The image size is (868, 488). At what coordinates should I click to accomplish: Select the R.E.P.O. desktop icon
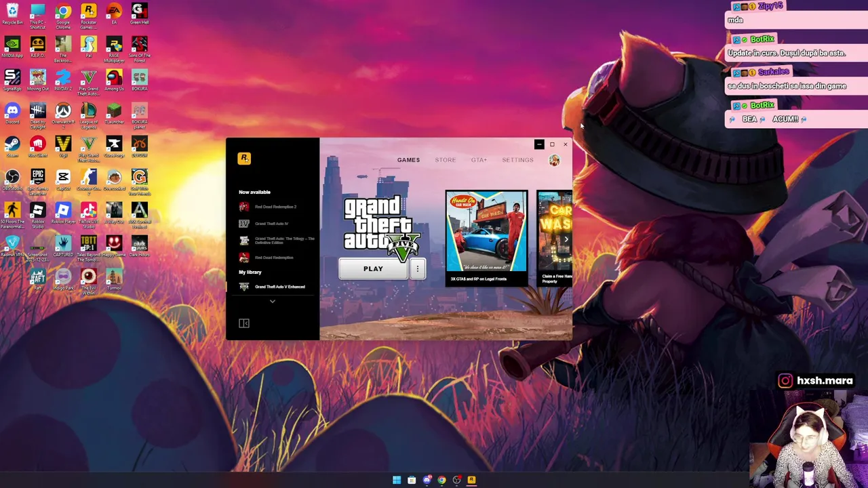click(37, 47)
